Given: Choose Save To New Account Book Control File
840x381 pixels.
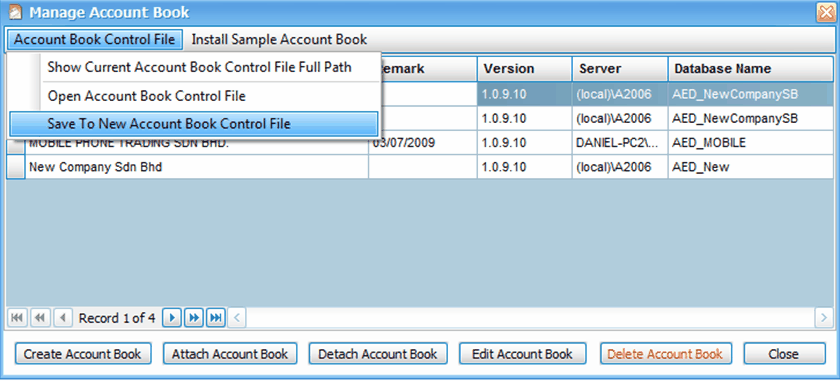Looking at the screenshot, I should (194, 124).
